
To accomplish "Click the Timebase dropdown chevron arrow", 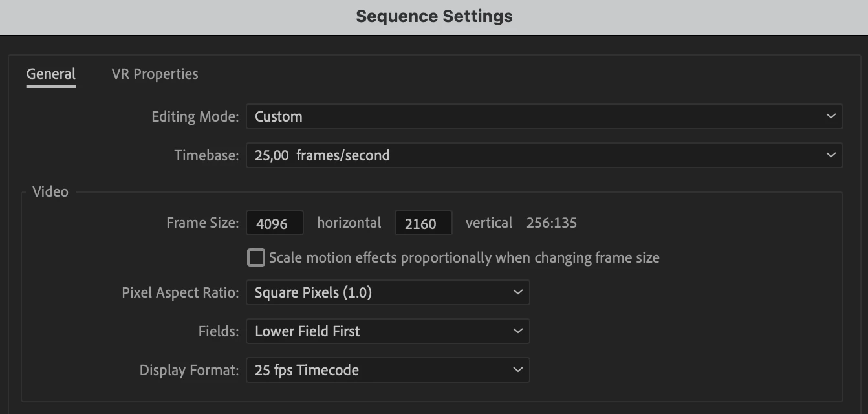I will [830, 155].
